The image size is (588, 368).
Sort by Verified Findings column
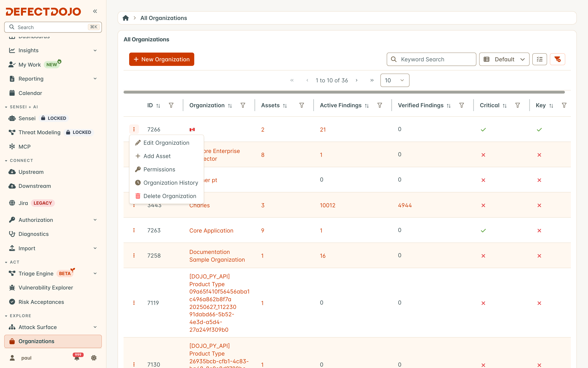(449, 106)
